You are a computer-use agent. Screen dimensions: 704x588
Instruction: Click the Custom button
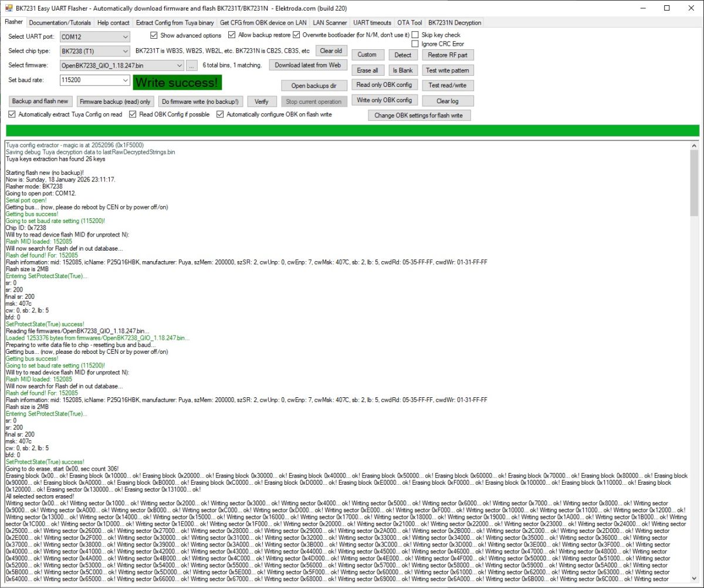pos(367,55)
